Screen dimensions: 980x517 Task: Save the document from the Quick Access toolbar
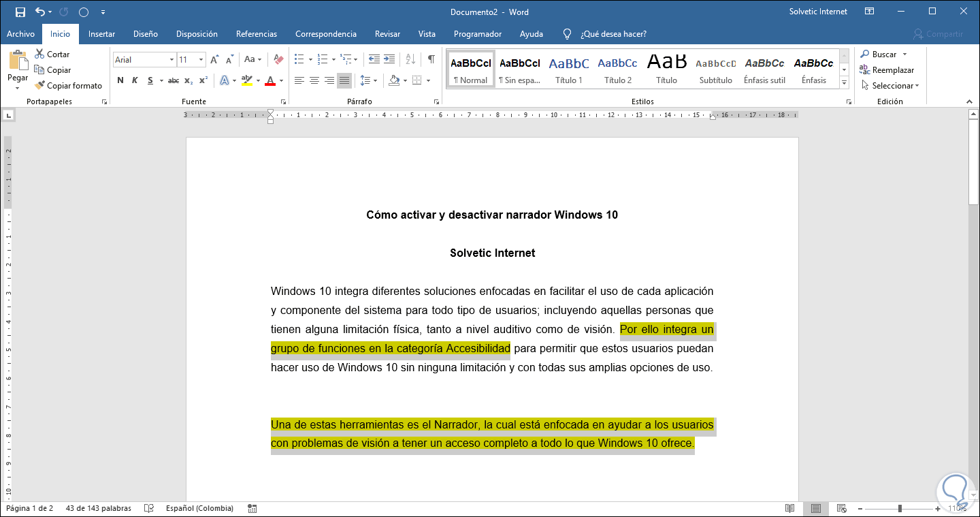[x=20, y=12]
